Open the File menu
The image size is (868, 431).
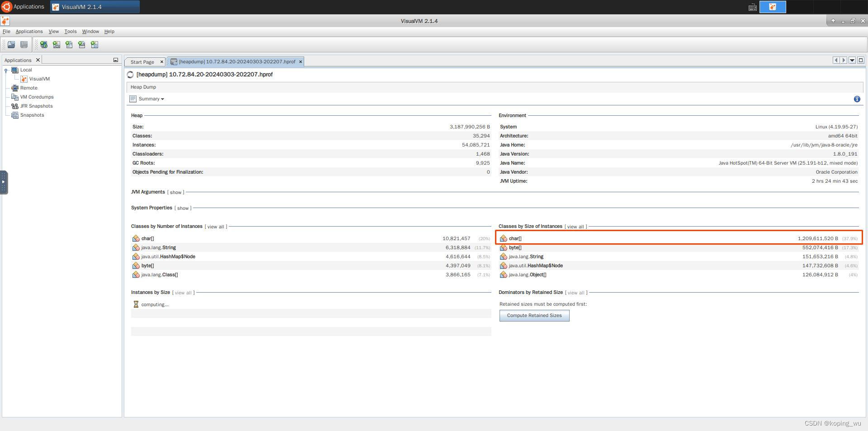6,31
